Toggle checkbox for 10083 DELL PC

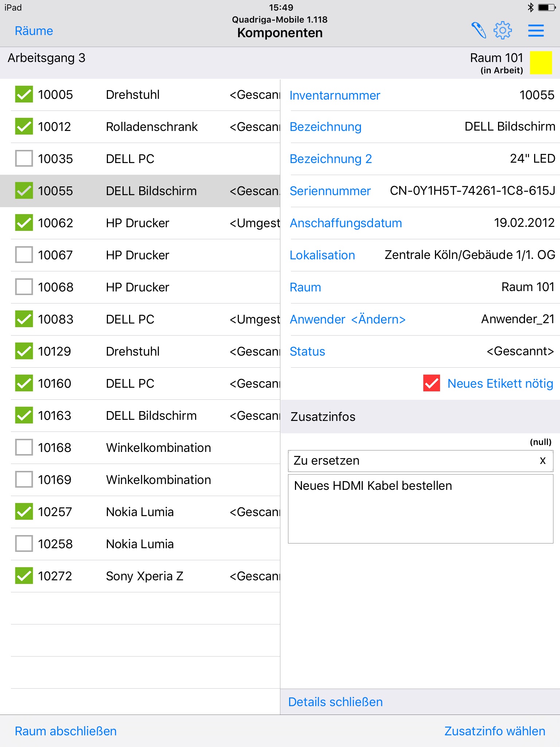click(x=24, y=319)
